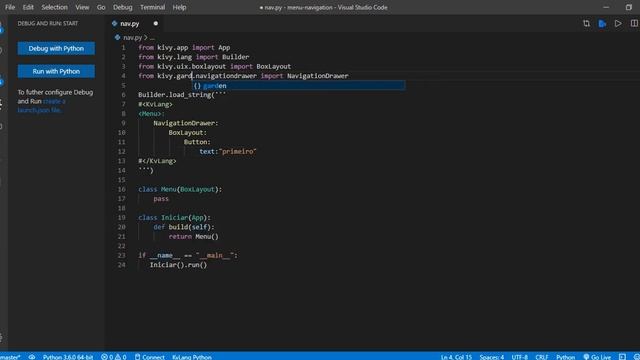Click the DEBUG AND RUN: START panel header
The image size is (640, 360).
(x=48, y=24)
